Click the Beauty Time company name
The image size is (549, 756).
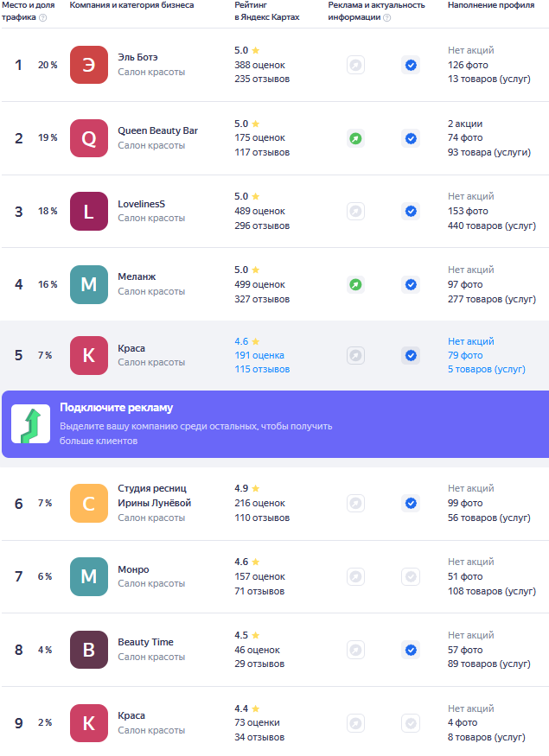click(x=146, y=642)
